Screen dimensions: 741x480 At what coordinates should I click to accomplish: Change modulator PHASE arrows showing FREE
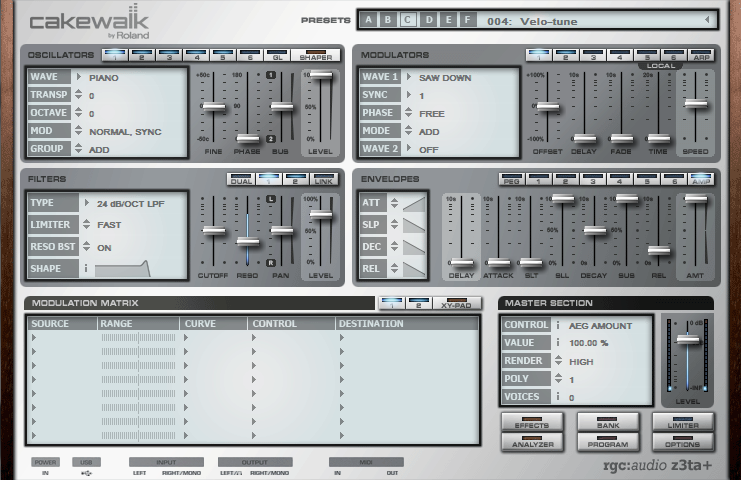click(x=409, y=112)
